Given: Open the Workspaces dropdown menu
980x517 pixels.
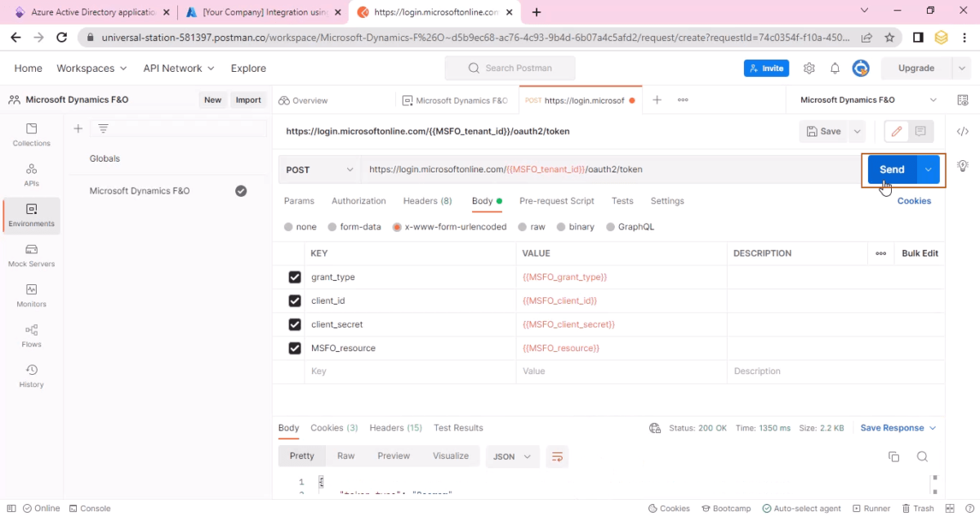Looking at the screenshot, I should tap(91, 69).
